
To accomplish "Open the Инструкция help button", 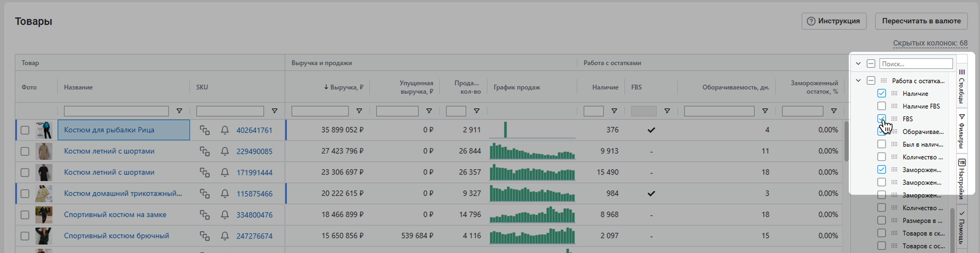I will click(x=834, y=21).
